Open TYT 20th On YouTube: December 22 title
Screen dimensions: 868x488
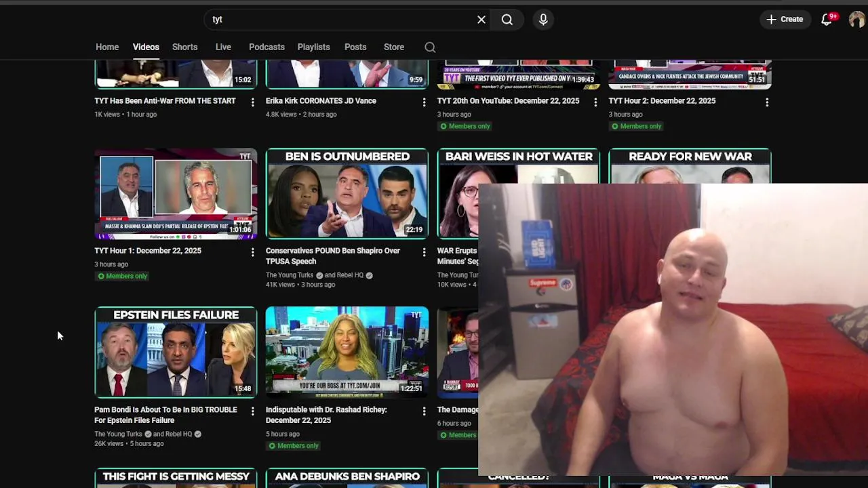click(x=508, y=101)
